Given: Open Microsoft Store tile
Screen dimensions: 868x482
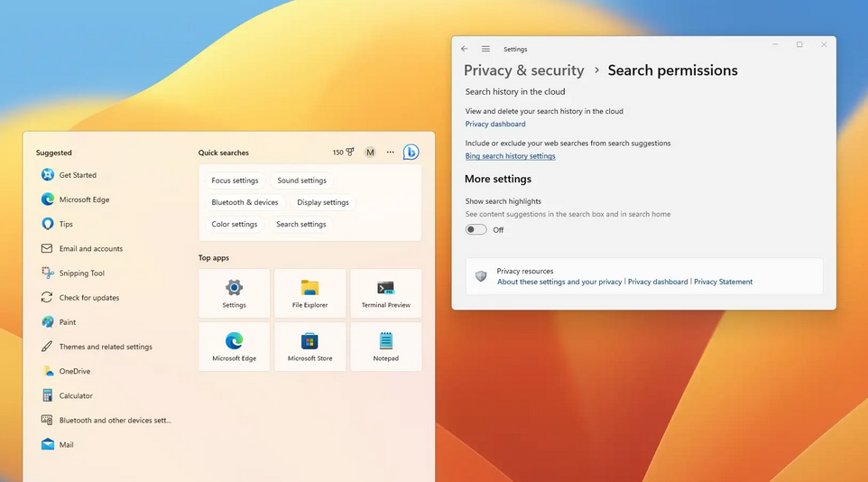Looking at the screenshot, I should (x=310, y=347).
